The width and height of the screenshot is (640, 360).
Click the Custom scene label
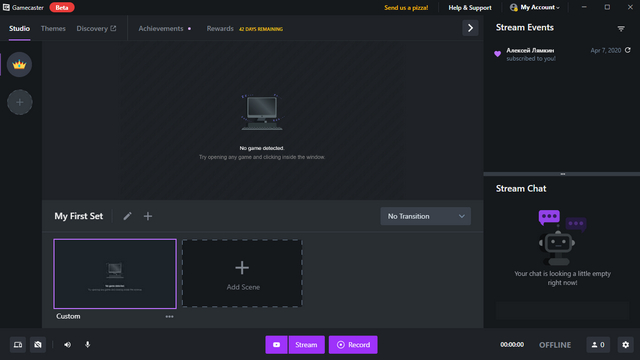tap(68, 316)
